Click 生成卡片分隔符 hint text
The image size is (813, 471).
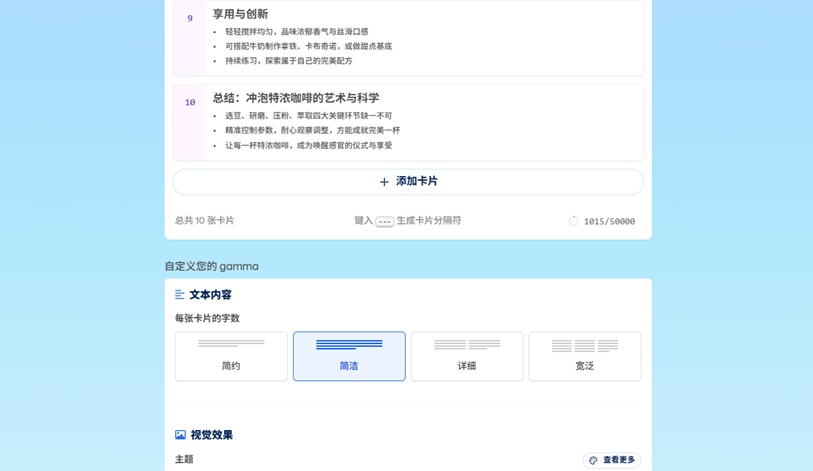429,220
